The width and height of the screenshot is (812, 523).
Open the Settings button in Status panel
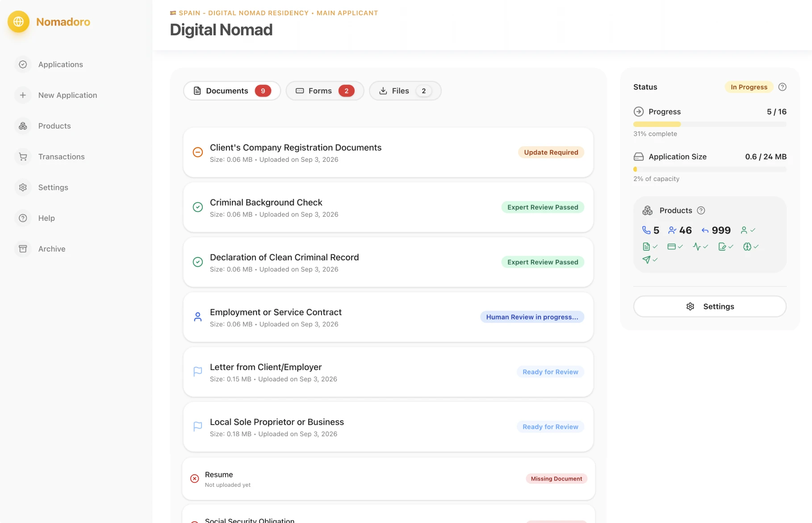click(710, 307)
